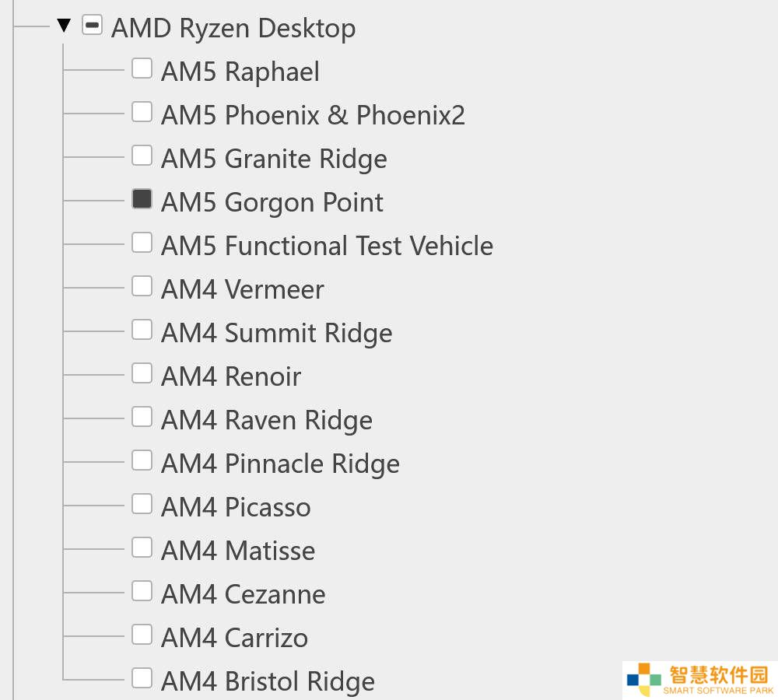Check the AM5 Raphael checkbox
This screenshot has width=778, height=700.
[x=142, y=68]
